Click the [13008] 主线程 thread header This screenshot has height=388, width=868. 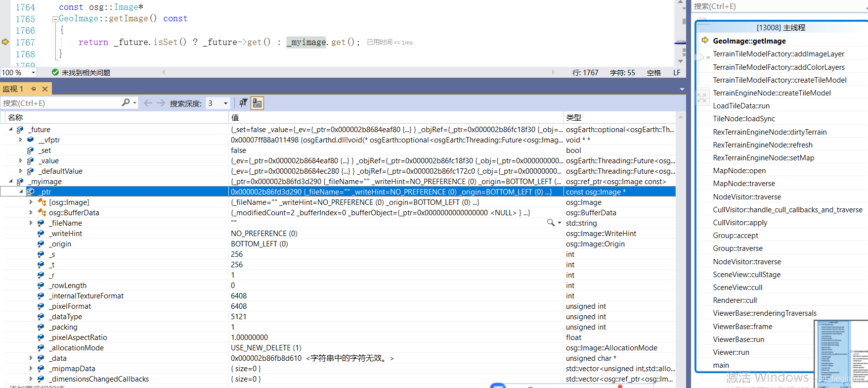click(x=781, y=28)
